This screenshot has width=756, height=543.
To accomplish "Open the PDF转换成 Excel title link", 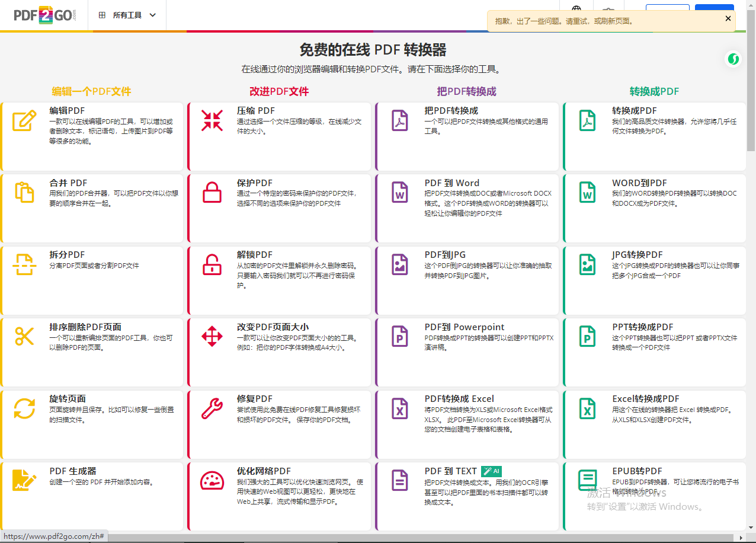I will point(459,399).
